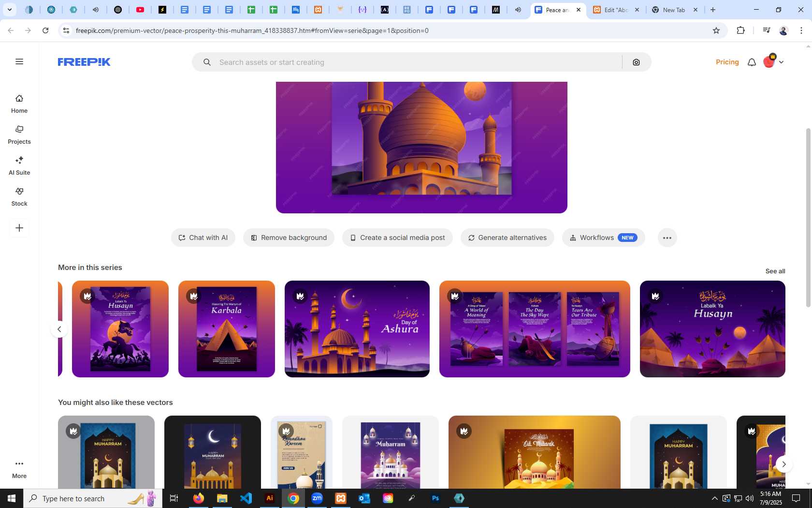Viewport: 812px width, 508px height.
Task: Open the purple Muharram mosque thumbnail
Action: click(x=391, y=452)
